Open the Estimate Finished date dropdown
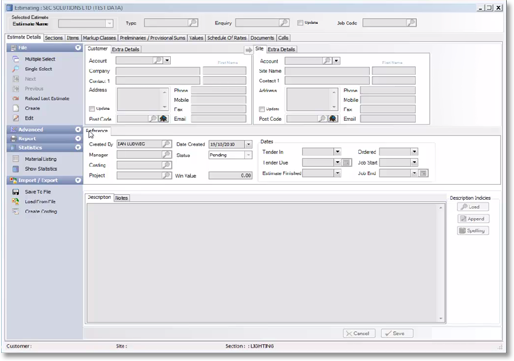Viewport: 514px width, 361px height. (337, 173)
